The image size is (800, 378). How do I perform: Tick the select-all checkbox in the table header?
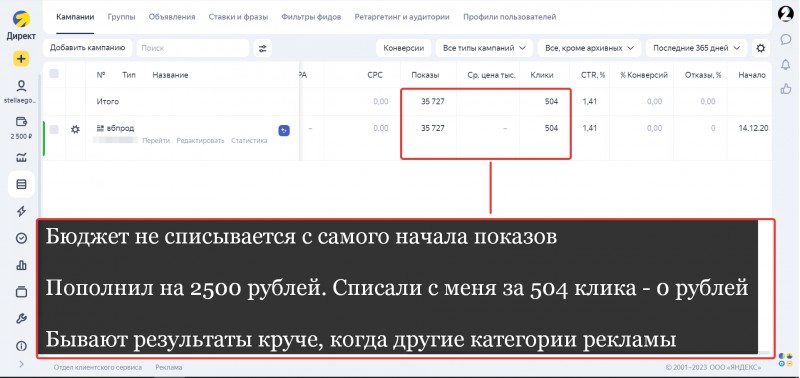[x=54, y=74]
